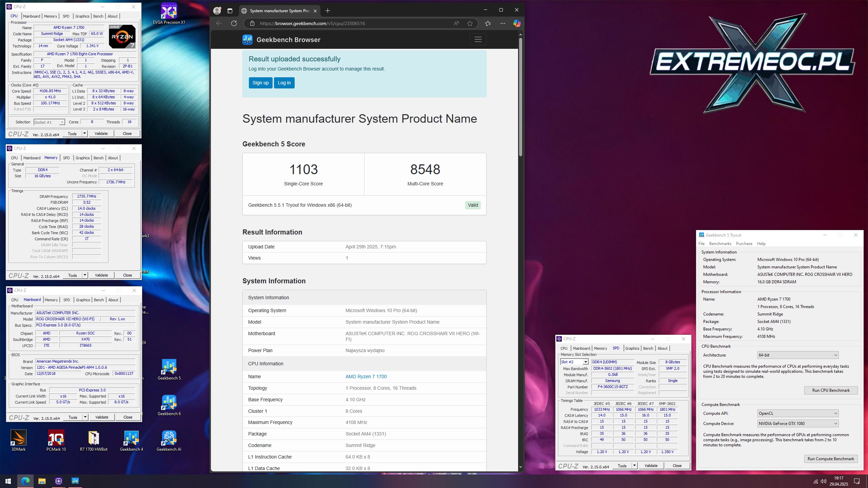
Task: Open the Compute Device GTX 1080 dropdown
Action: pos(798,423)
